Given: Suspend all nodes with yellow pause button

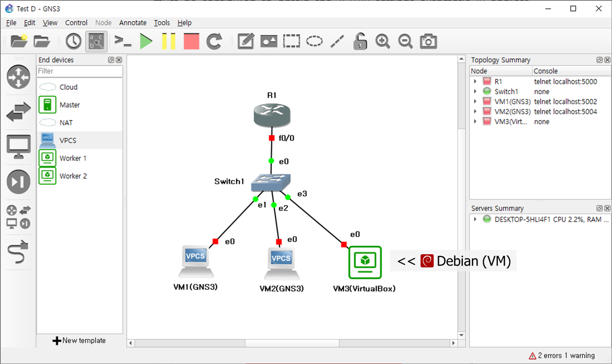Looking at the screenshot, I should pyautogui.click(x=169, y=41).
